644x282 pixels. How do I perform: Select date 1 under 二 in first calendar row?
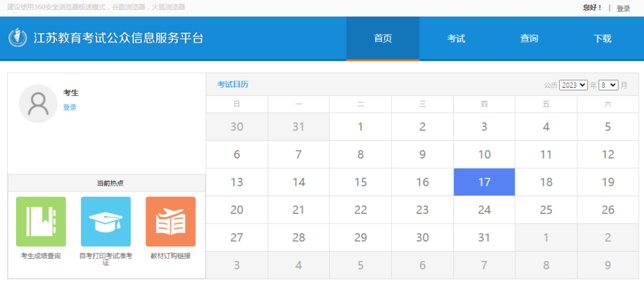tap(360, 126)
